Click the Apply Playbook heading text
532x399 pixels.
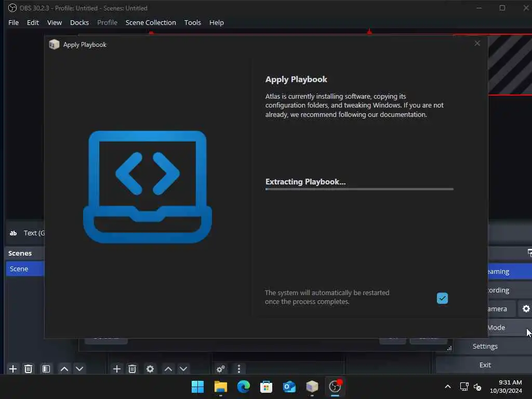coord(296,79)
